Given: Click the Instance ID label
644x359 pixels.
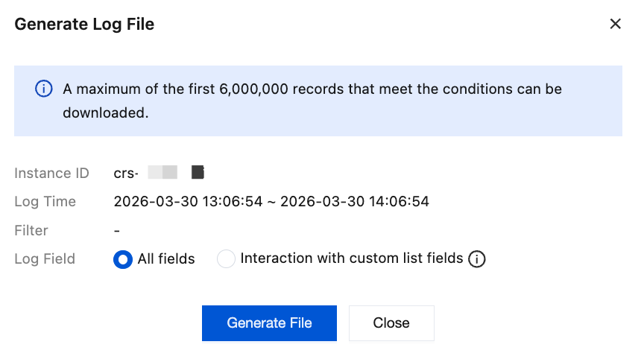Looking at the screenshot, I should pos(51,173).
